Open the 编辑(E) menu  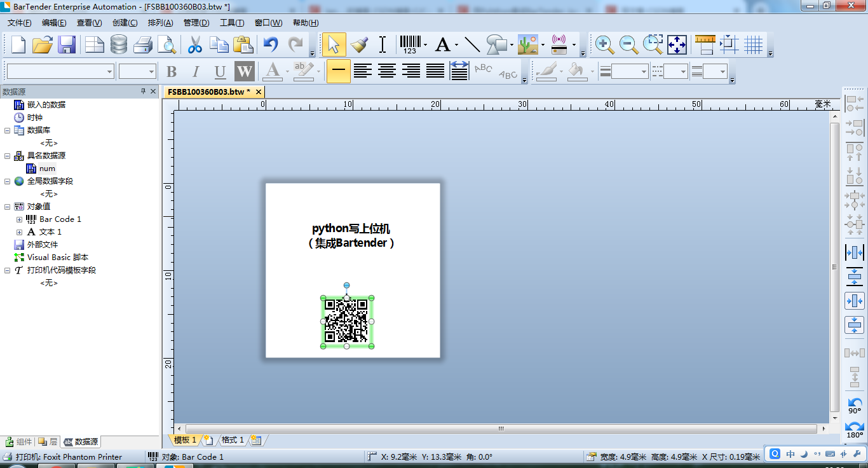point(54,22)
